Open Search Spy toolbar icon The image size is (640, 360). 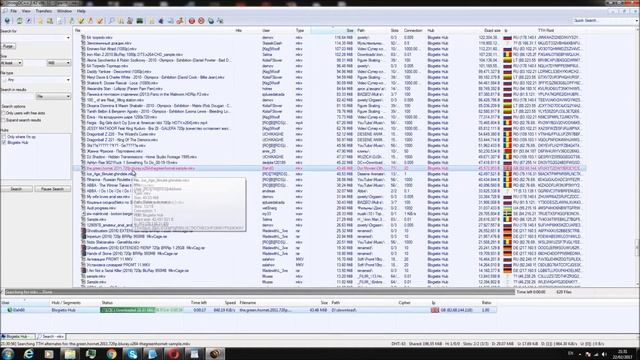click(130, 20)
